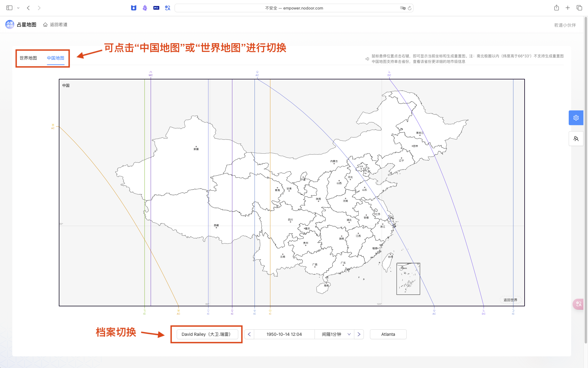The height and width of the screenshot is (368, 588).
Task: Click the 1950-10-14 12:04 date field
Action: point(284,334)
